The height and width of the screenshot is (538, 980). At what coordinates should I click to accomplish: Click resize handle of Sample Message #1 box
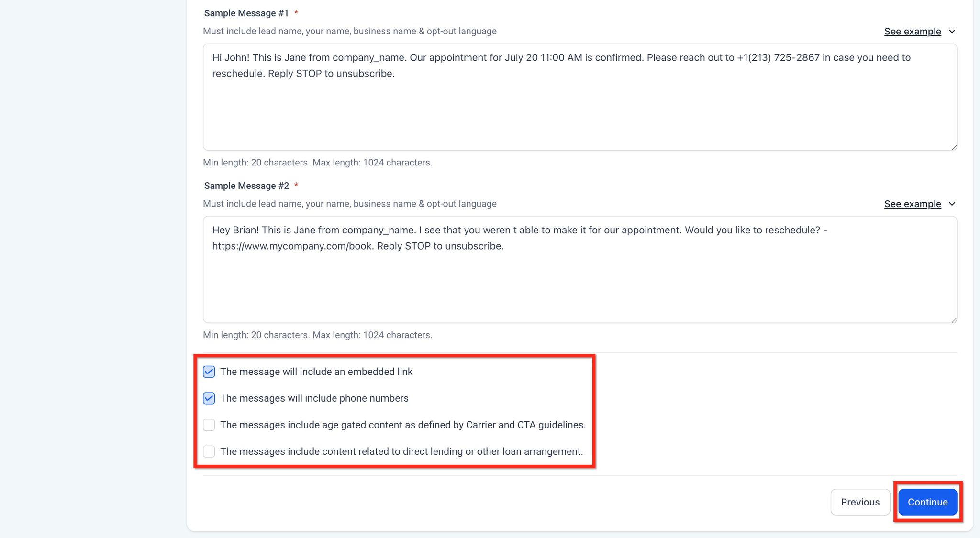tap(954, 147)
